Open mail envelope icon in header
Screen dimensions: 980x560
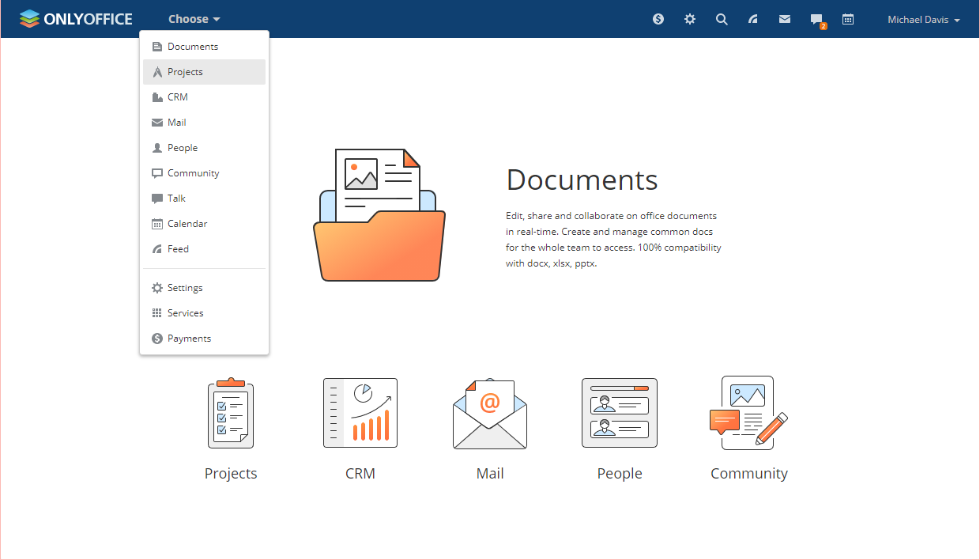(785, 19)
